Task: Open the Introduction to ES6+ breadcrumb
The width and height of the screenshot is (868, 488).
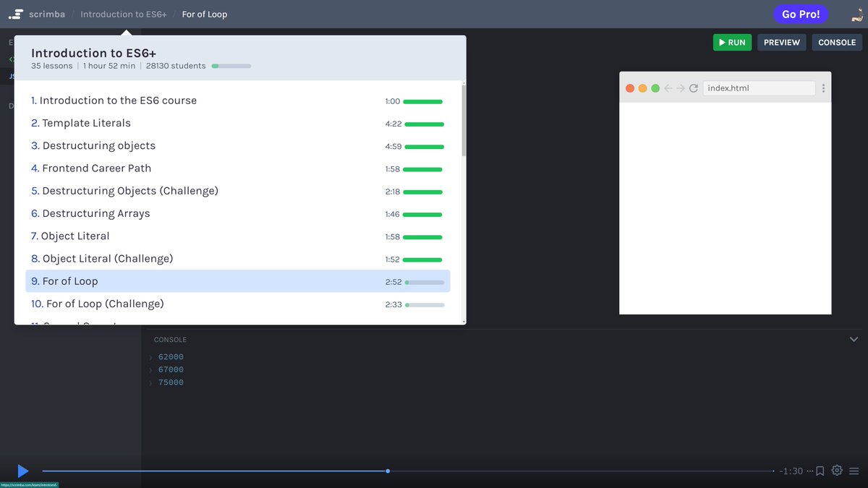Action: pyautogui.click(x=123, y=13)
